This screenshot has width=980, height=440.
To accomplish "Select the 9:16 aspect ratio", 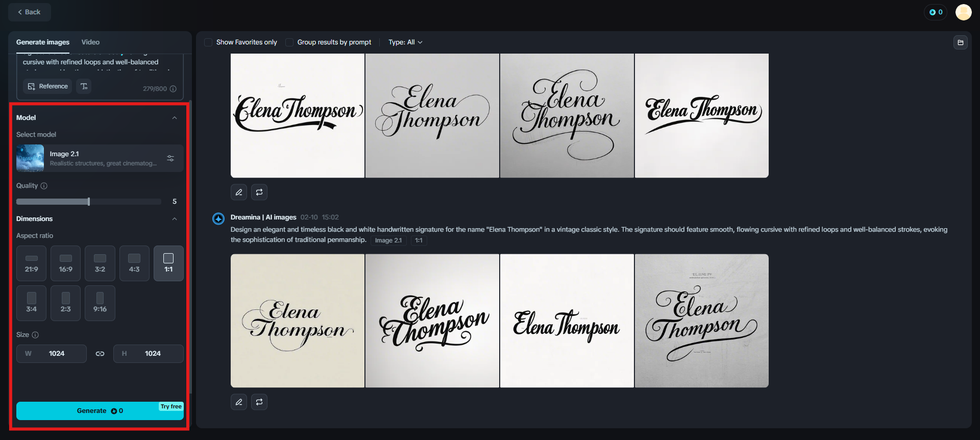I will [x=100, y=303].
